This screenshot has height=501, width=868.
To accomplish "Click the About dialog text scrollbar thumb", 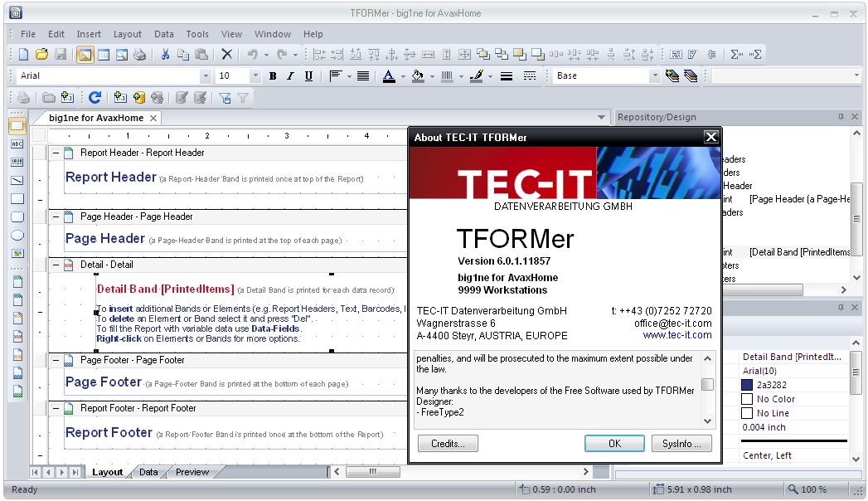I will pyautogui.click(x=707, y=384).
